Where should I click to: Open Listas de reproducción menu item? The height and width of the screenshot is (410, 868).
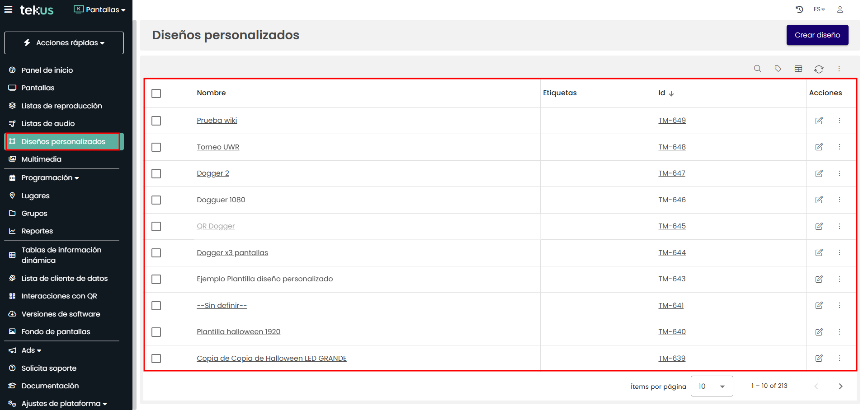point(61,106)
